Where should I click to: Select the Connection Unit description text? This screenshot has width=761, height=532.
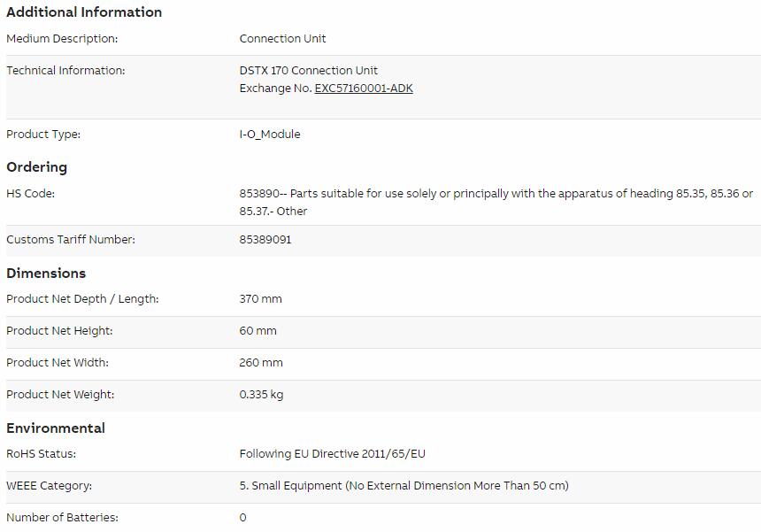click(282, 38)
